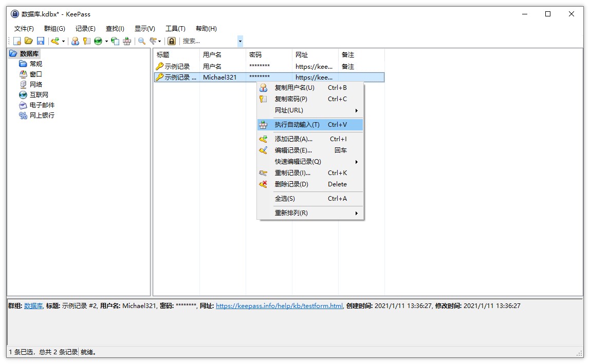Click the Copy URL to clipboard icon

[x=115, y=41]
